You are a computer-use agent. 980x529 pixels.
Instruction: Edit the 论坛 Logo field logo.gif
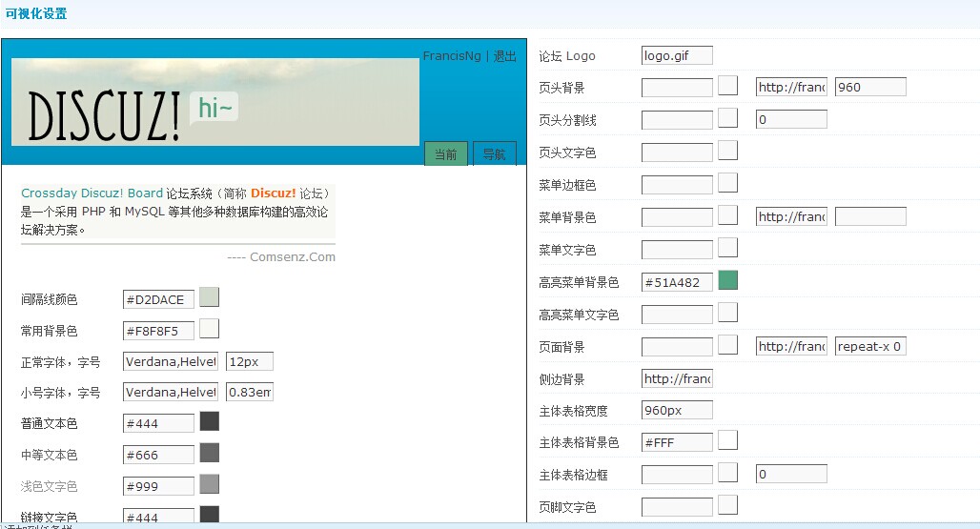[x=677, y=55]
